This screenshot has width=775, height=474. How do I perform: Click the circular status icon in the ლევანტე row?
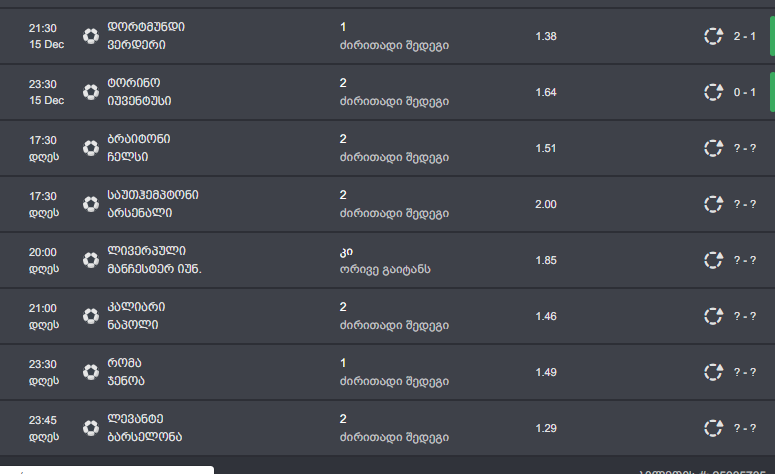point(713,428)
